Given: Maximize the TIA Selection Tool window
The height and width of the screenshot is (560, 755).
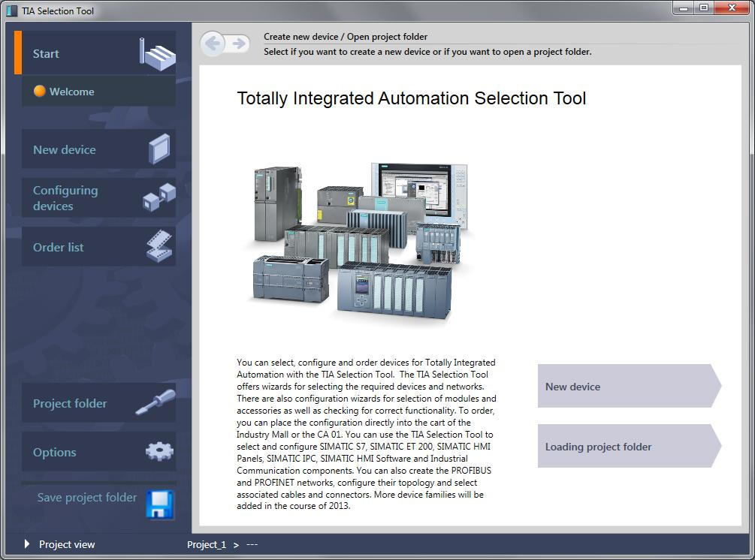Looking at the screenshot, I should (704, 8).
